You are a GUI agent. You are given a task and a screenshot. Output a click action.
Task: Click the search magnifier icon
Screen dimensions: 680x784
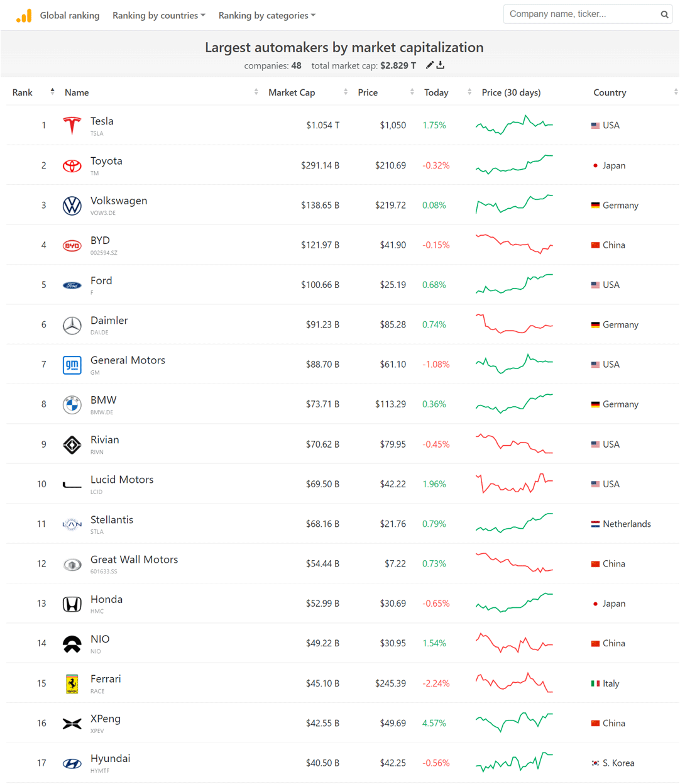(x=664, y=14)
